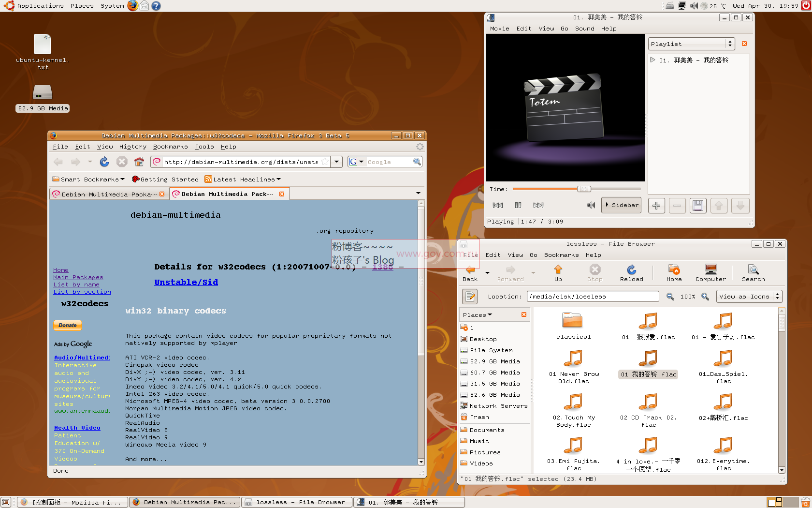Launch Firefox from top panel icon
Viewport: 812px width, 508px height.
(x=132, y=6)
